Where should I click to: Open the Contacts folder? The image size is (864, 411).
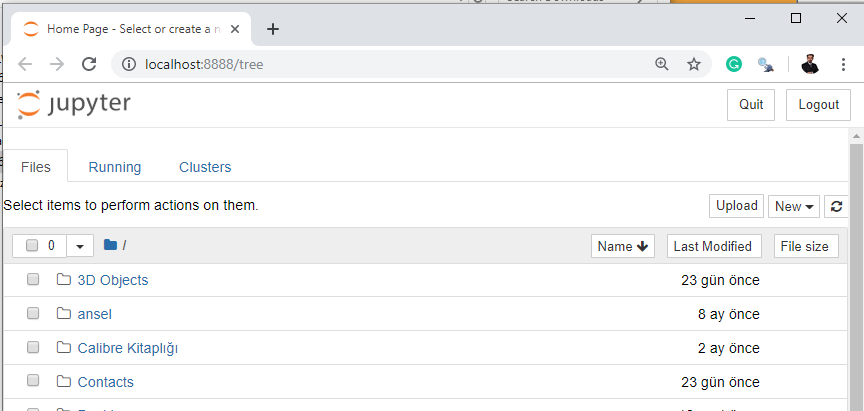[x=106, y=382]
